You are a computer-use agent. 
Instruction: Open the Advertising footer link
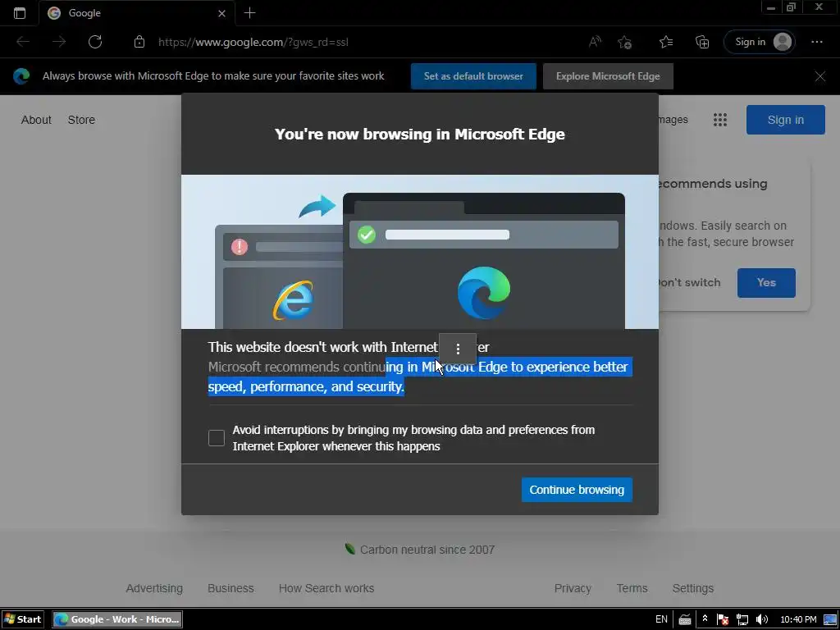pos(154,588)
